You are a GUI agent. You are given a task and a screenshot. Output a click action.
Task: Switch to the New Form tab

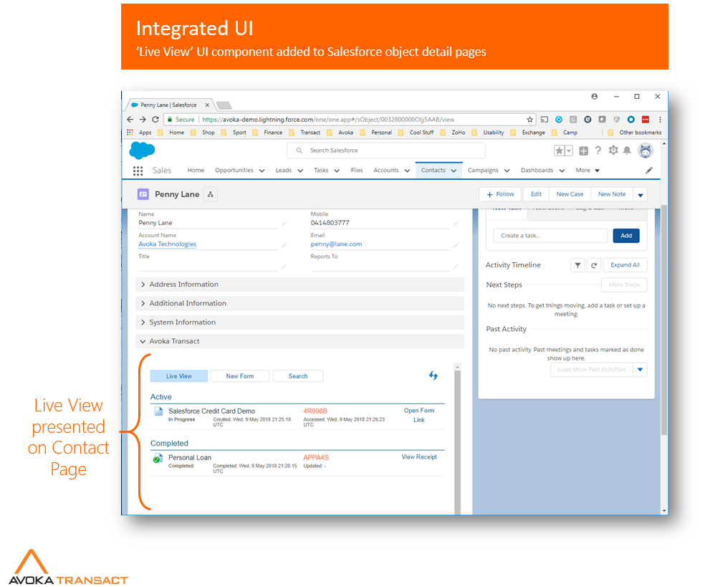(x=240, y=376)
